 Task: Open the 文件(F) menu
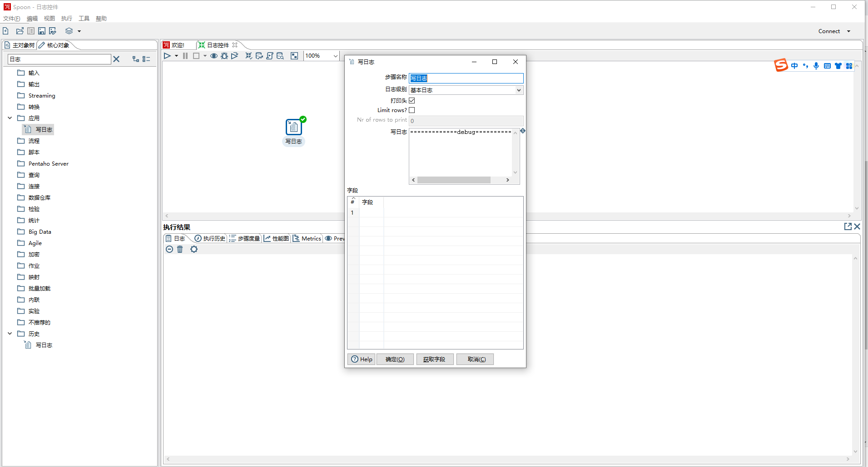click(12, 19)
